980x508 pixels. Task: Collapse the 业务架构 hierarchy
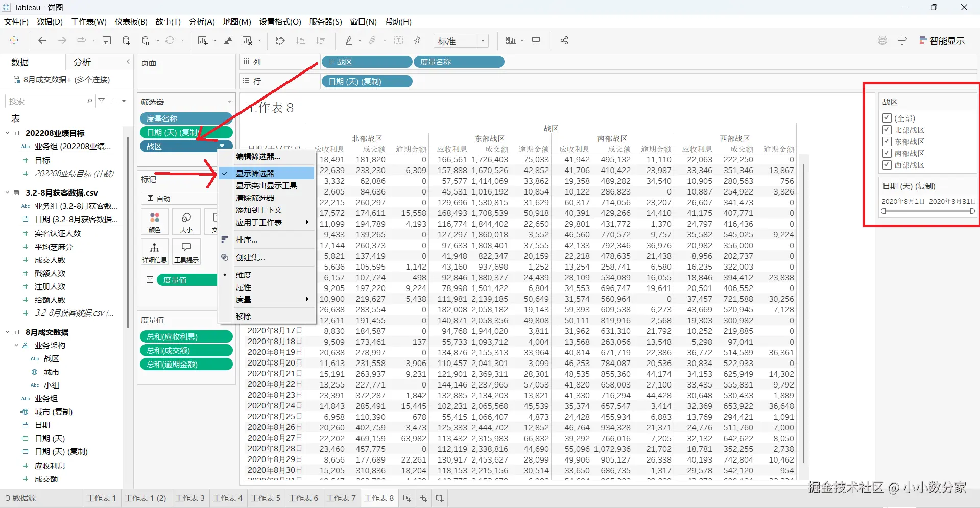[x=17, y=345]
